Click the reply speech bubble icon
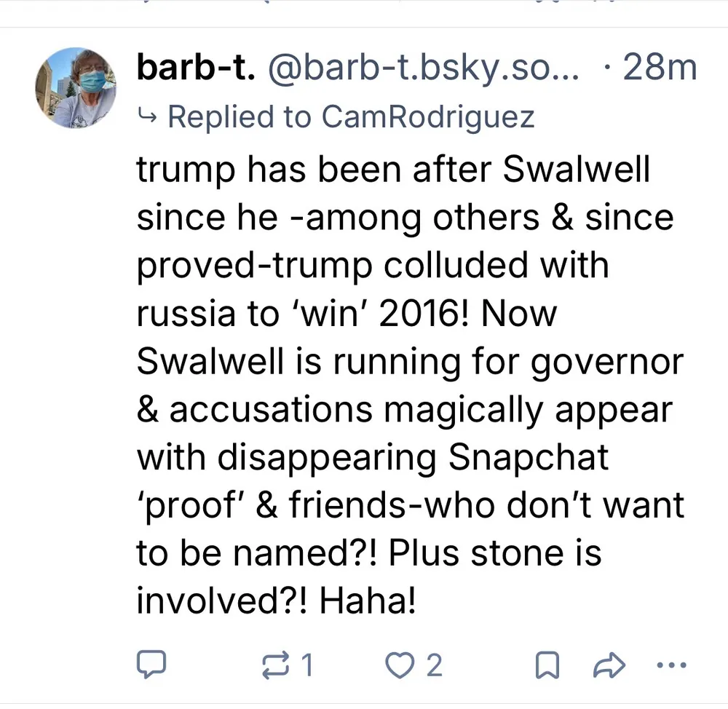Screen dimensions: 728x709 coord(153,664)
